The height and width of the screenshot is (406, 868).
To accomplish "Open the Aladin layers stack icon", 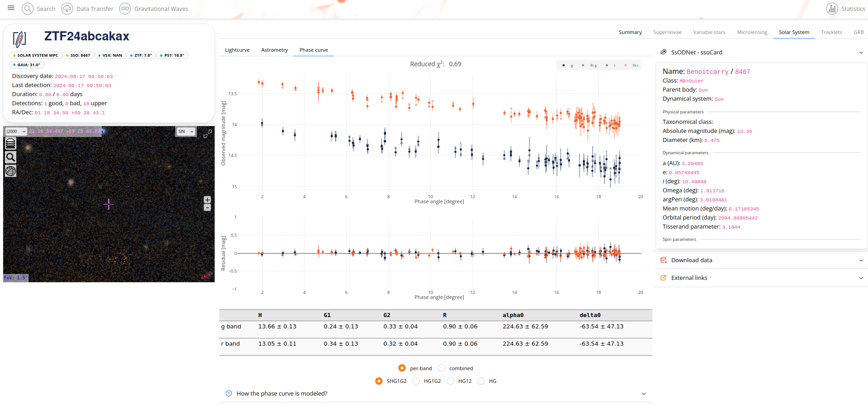I will point(10,144).
